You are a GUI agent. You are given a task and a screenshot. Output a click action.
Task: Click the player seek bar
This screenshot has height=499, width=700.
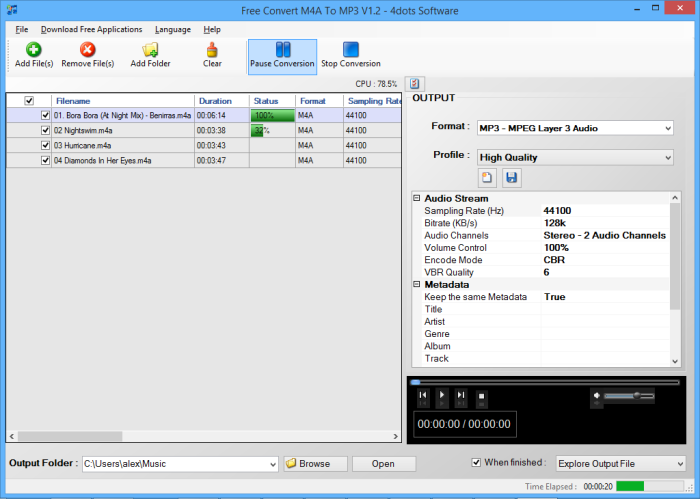pyautogui.click(x=545, y=382)
